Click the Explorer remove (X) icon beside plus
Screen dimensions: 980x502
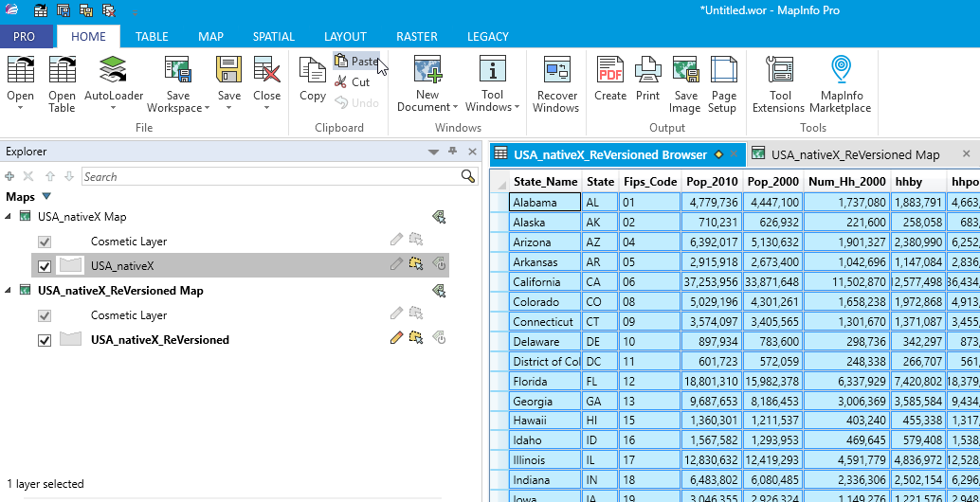click(x=28, y=177)
